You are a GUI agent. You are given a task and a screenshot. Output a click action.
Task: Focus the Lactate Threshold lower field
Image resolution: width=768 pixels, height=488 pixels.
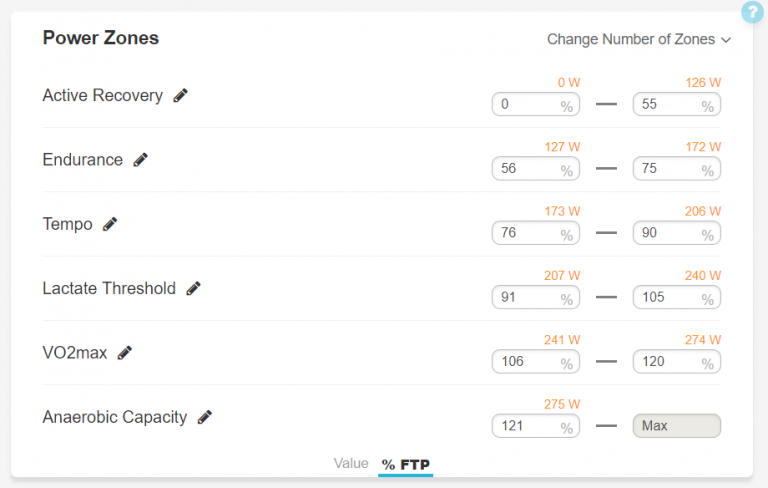coord(535,297)
